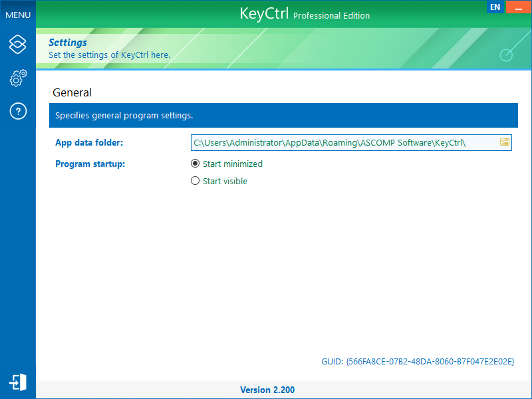Click the General section heading
Screen dimensions: 532x399
pos(72,92)
